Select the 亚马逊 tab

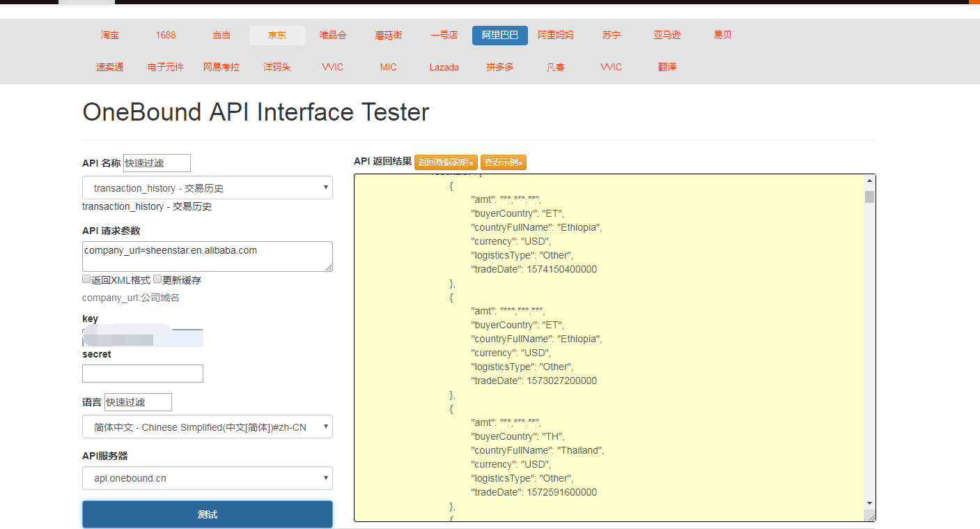coord(667,35)
